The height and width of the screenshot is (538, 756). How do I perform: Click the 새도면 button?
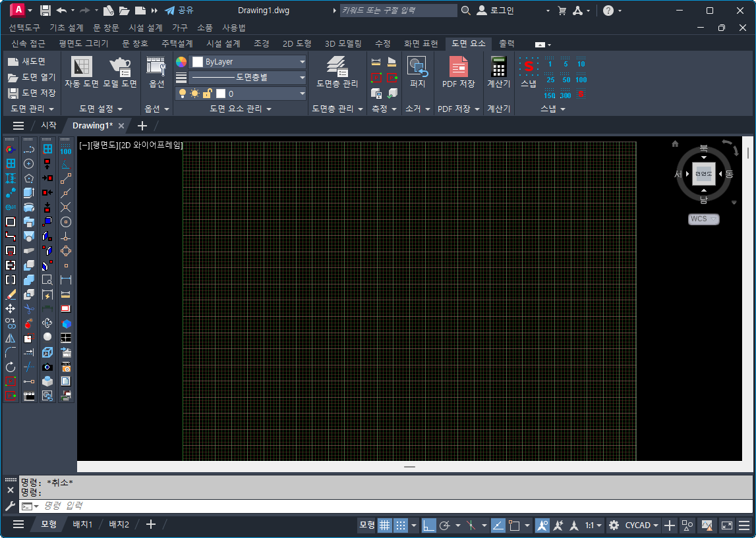point(27,61)
